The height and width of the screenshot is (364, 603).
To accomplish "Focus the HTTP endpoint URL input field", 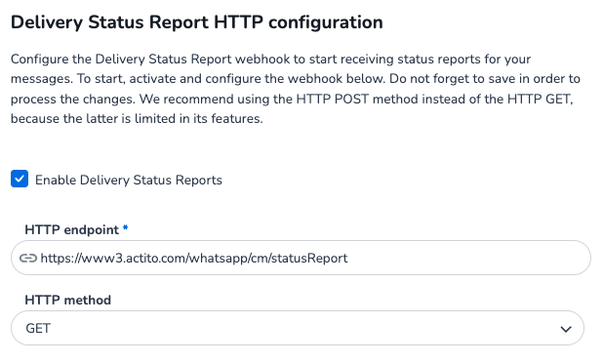I will pyautogui.click(x=301, y=258).
